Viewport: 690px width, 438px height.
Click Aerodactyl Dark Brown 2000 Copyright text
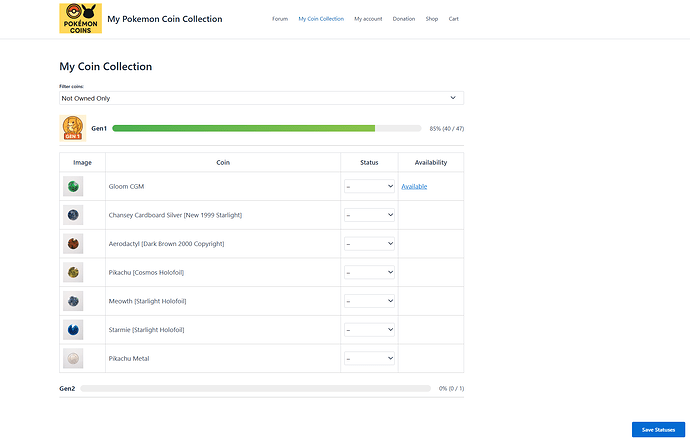[166, 243]
